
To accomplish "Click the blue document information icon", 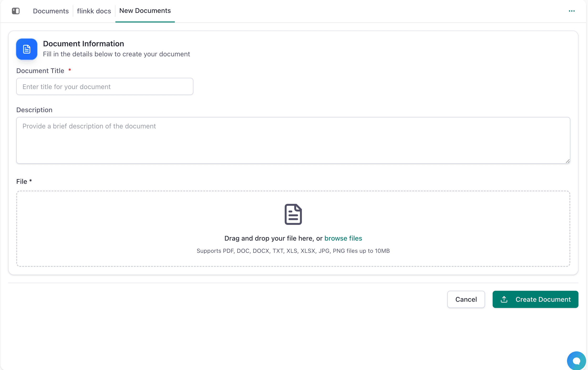I will (x=27, y=49).
